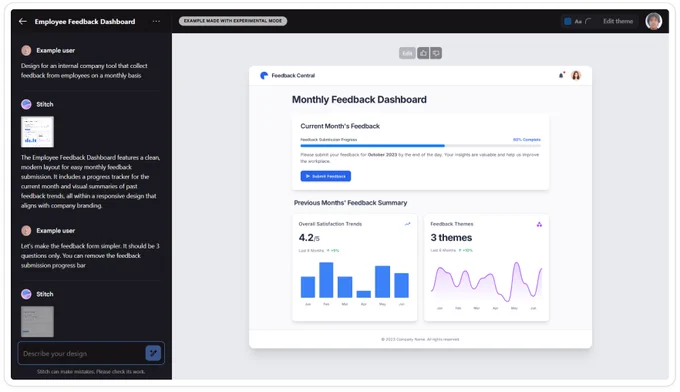680x392 pixels.
Task: Click the company copyright footer text in preview
Action: (420, 340)
